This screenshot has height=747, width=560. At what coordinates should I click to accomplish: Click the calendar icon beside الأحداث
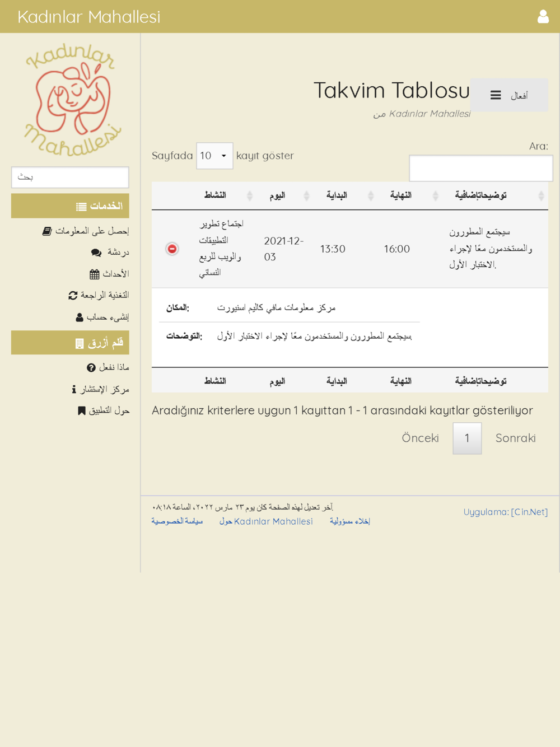pos(94,274)
